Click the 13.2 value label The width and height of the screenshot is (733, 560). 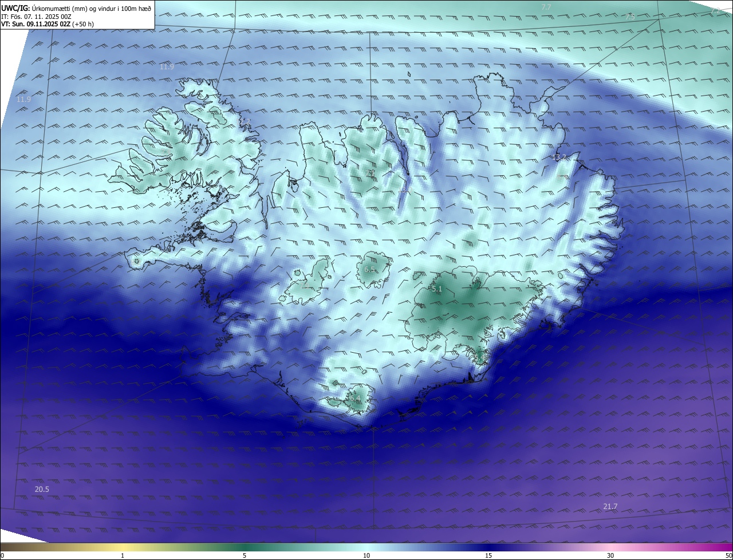[559, 157]
